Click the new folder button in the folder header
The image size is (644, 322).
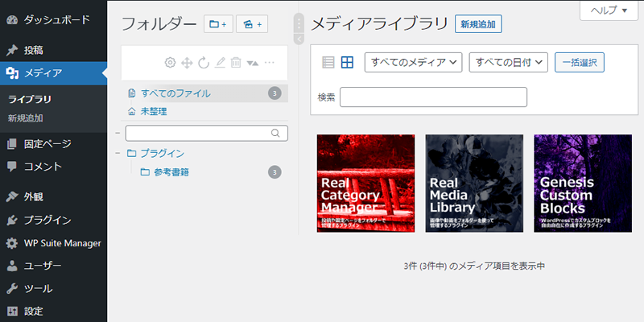[x=218, y=24]
